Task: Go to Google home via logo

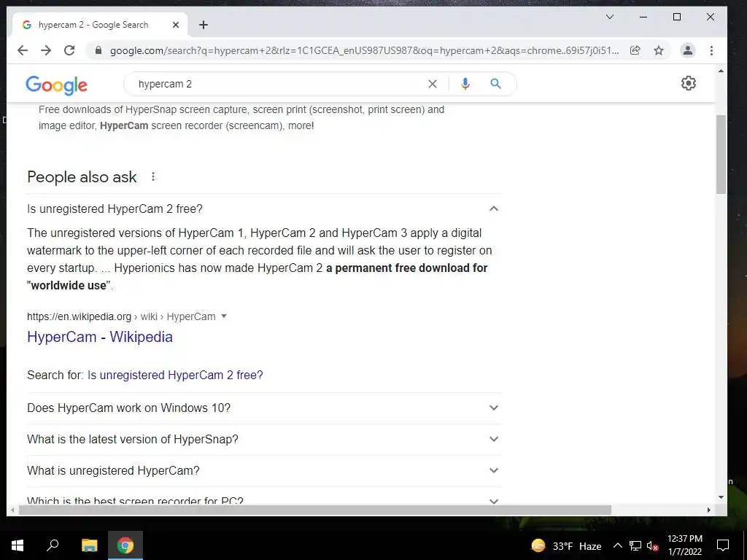Action: coord(57,85)
